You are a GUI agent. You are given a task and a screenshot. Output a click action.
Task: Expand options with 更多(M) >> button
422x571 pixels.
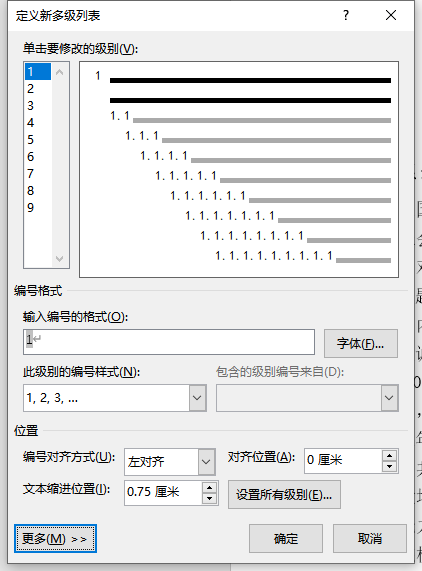[x=55, y=539]
